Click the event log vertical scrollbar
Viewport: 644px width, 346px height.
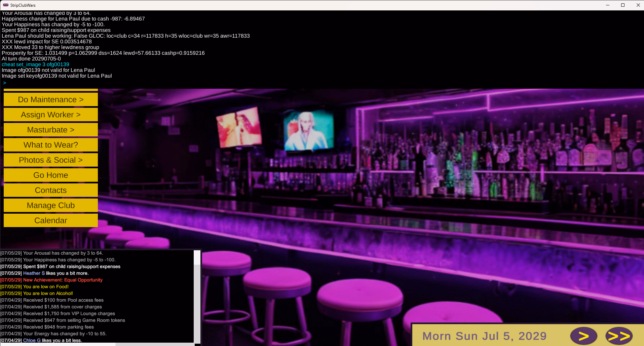197,296
